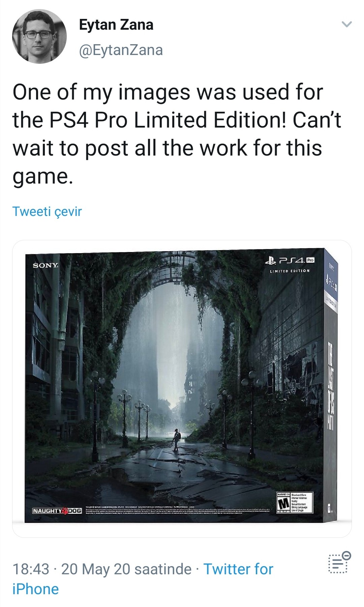
Task: Tap the ESRB M rating badge
Action: pos(295,502)
